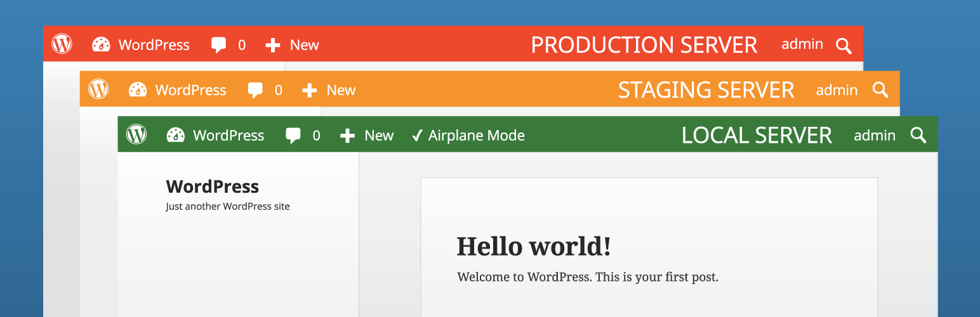Click comment count 0 in Production bar
The image size is (980, 317).
[x=242, y=45]
